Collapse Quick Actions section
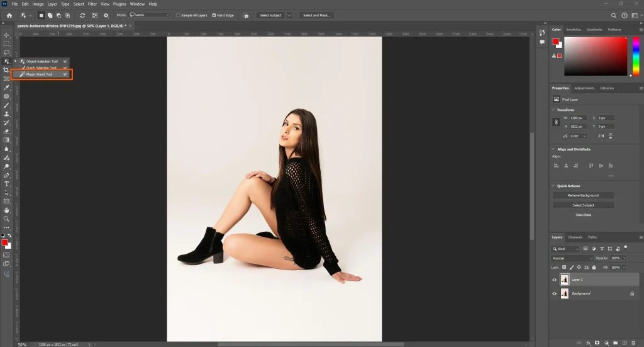 click(553, 186)
